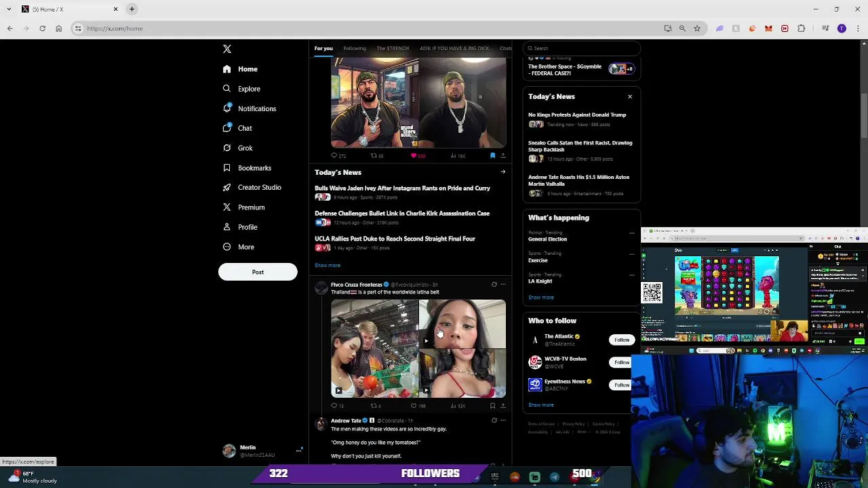Open Chrome three-dot menu

pyautogui.click(x=856, y=28)
